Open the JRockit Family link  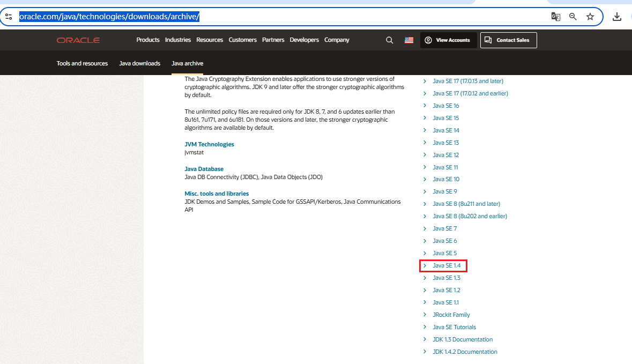451,315
